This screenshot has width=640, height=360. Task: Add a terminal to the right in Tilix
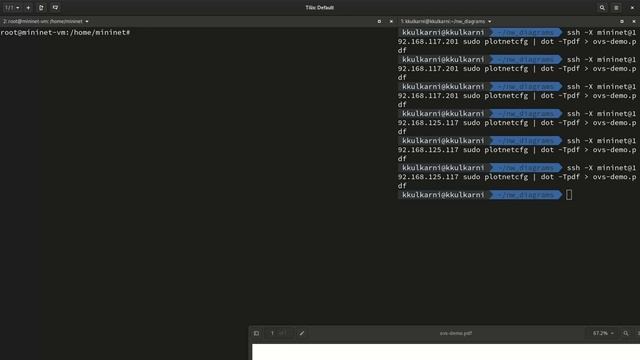tap(41, 7)
